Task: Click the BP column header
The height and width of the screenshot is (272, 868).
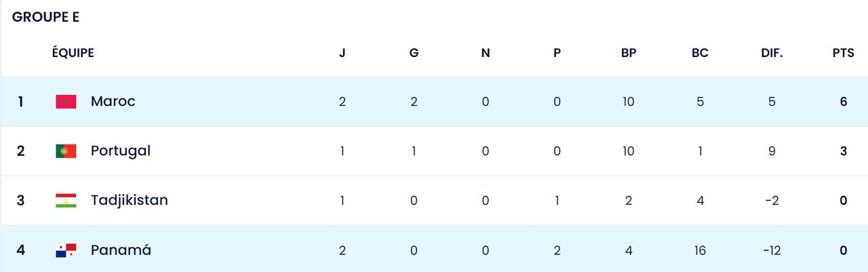Action: (x=629, y=53)
